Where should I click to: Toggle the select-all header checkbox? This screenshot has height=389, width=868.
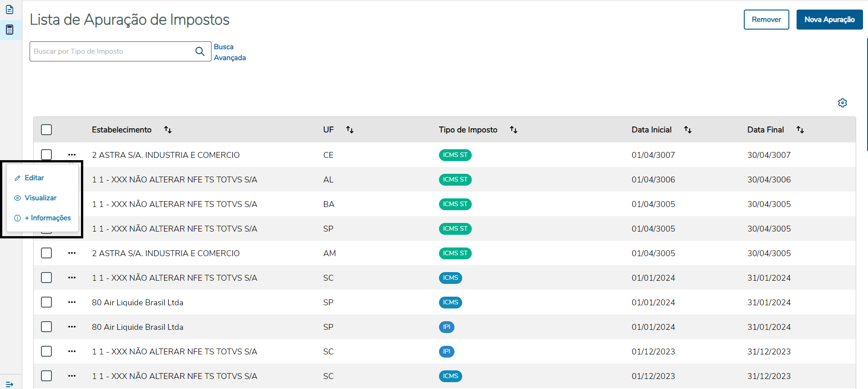click(46, 130)
